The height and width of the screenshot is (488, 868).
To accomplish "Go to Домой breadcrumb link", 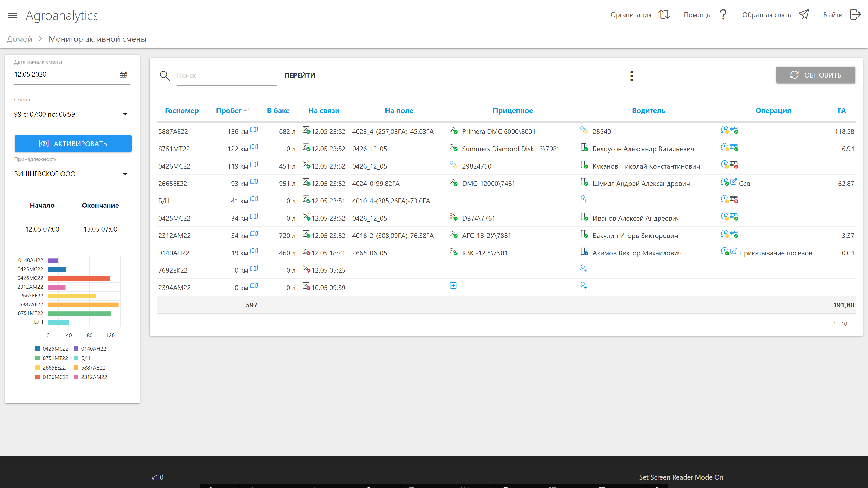I will click(20, 39).
